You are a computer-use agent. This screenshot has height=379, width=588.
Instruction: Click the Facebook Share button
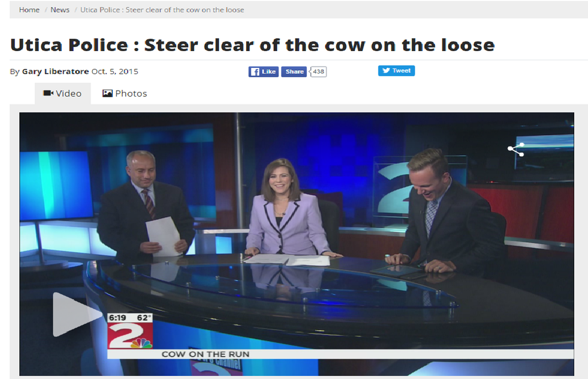click(x=294, y=71)
